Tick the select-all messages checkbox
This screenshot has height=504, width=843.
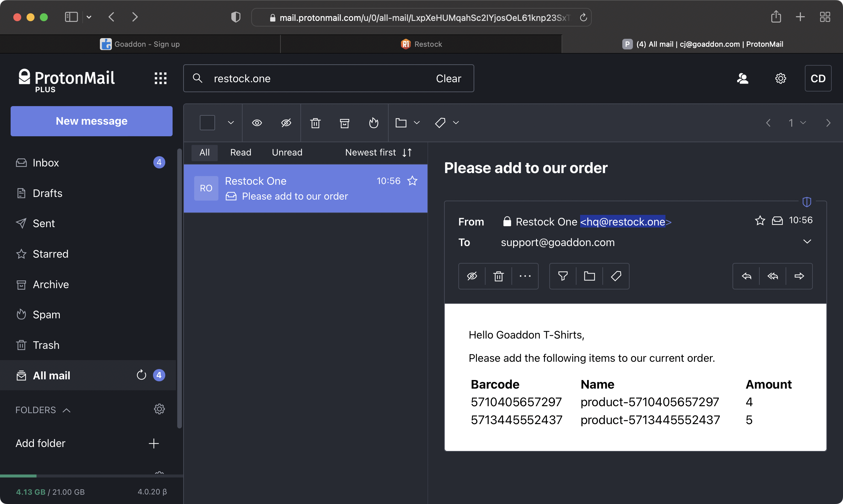[x=207, y=123]
